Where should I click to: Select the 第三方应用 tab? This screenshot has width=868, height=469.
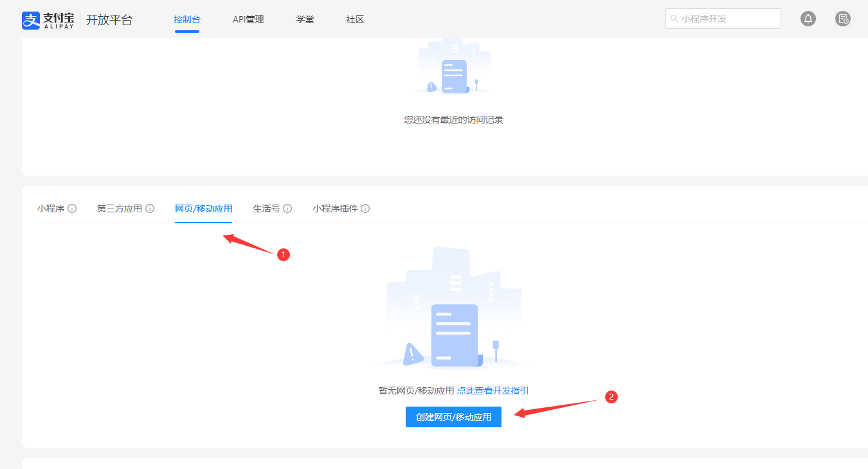click(x=120, y=208)
